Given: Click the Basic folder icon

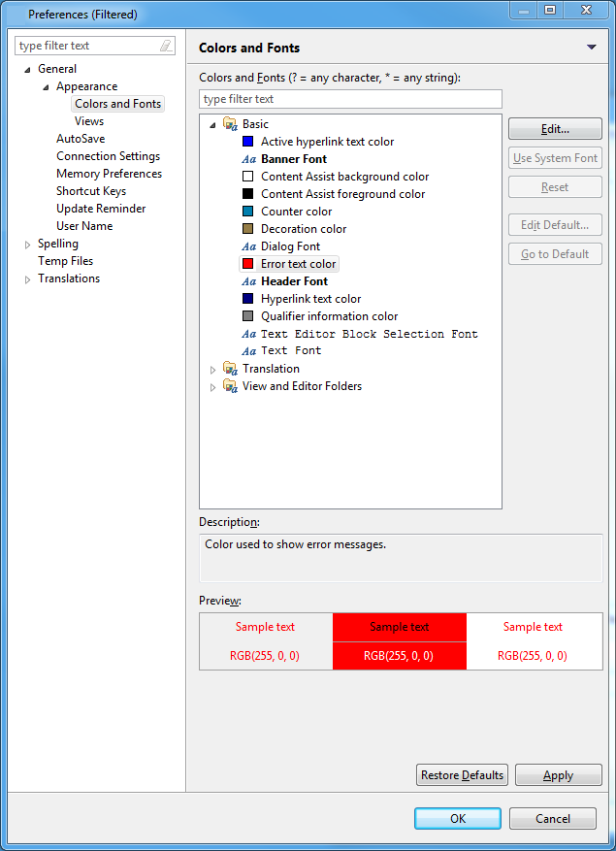Looking at the screenshot, I should pyautogui.click(x=230, y=124).
